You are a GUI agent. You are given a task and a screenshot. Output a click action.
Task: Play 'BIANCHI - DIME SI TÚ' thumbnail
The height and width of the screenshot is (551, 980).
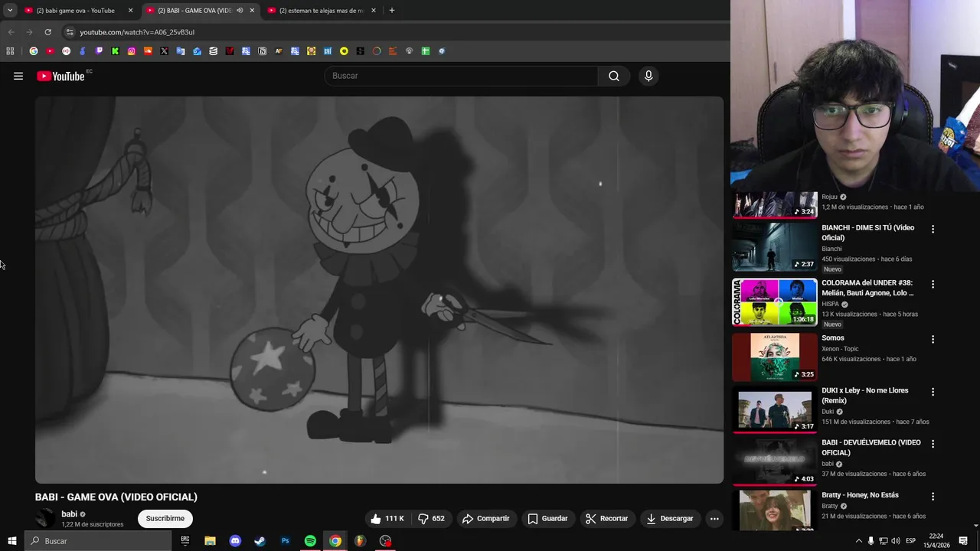(x=775, y=246)
